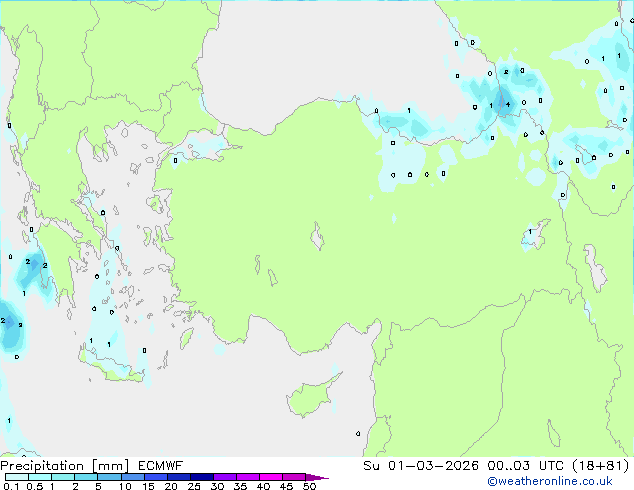Click the legend tick label '50'

point(309,486)
